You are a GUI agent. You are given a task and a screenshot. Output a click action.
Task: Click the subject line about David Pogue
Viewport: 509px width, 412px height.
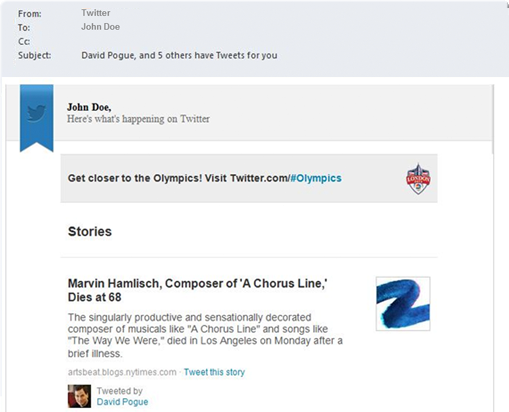(179, 55)
